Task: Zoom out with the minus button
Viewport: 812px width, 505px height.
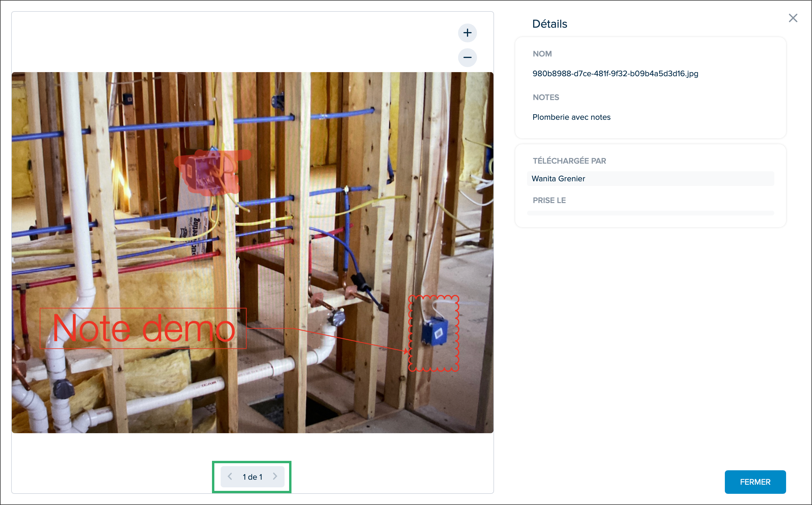Action: pos(467,57)
